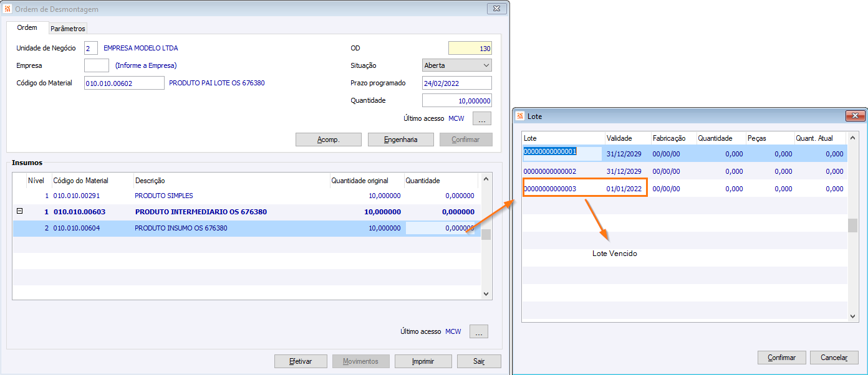Click the Insumos grid scrollbar thumb
The height and width of the screenshot is (375, 868).
[x=486, y=235]
